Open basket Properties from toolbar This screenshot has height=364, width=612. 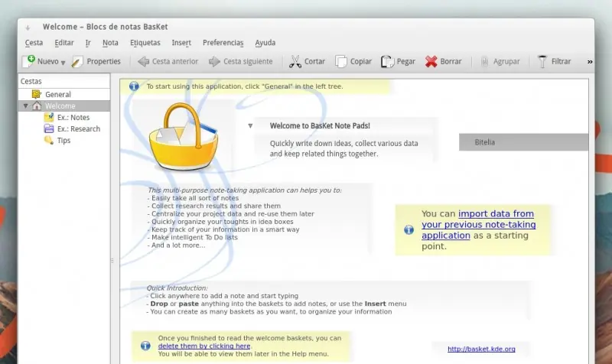(x=96, y=61)
